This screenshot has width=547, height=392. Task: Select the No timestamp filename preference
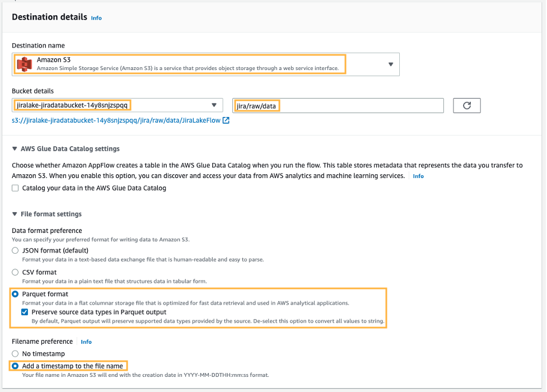15,353
